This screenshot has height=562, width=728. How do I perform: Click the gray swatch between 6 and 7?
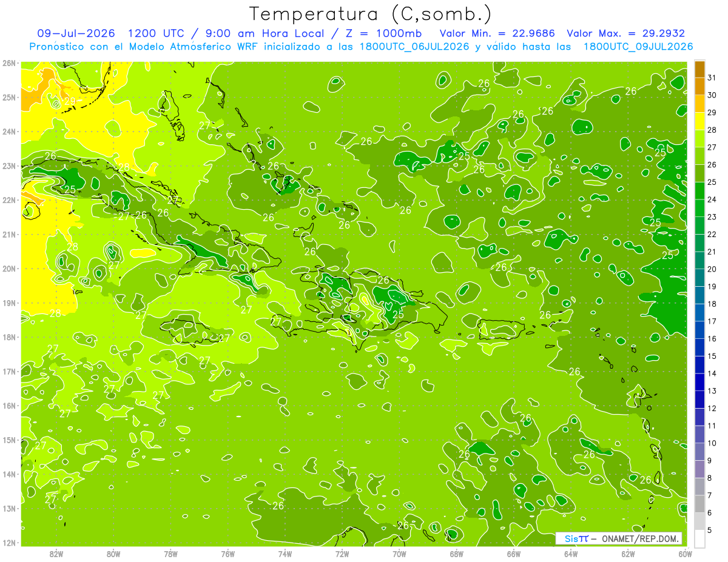tap(700, 504)
